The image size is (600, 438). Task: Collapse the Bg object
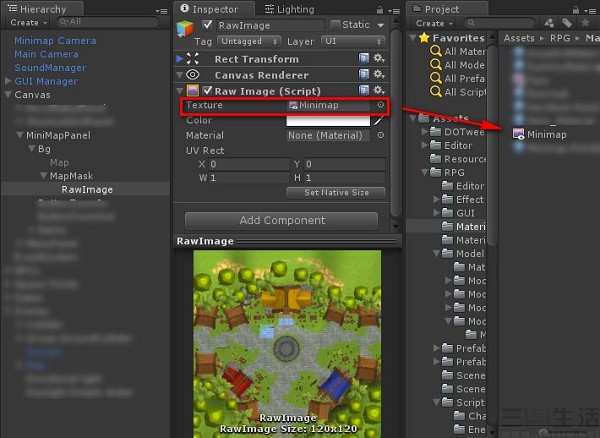click(x=31, y=149)
